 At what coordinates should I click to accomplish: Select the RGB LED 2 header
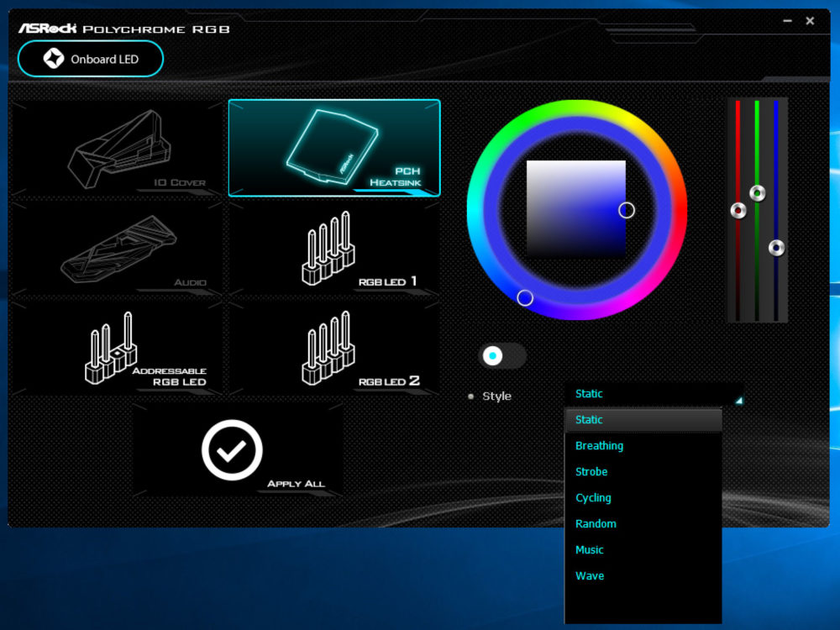pyautogui.click(x=334, y=349)
